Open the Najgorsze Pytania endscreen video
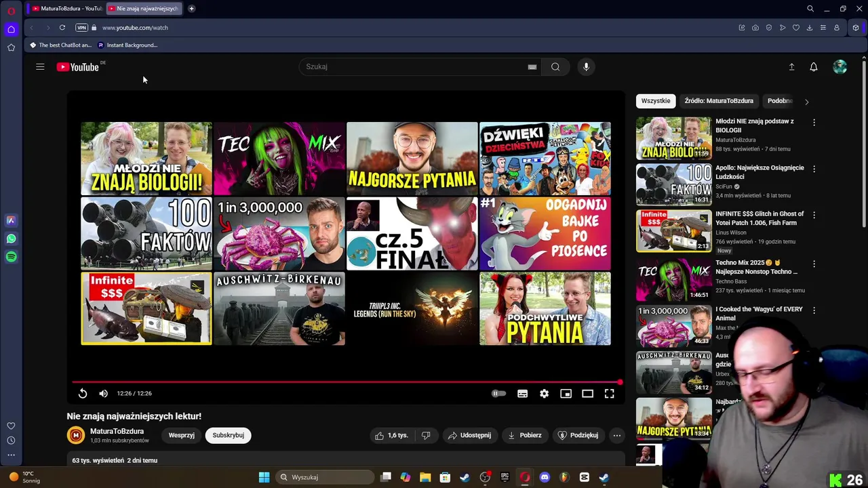Image resolution: width=868 pixels, height=488 pixels. point(412,159)
